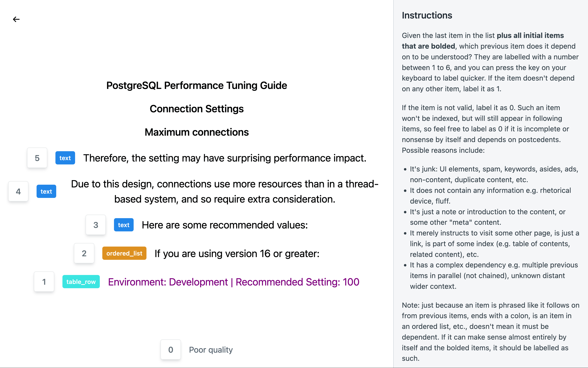Click the 'text' tag beside 'Due to this design'
The width and height of the screenshot is (588, 368).
click(x=46, y=191)
